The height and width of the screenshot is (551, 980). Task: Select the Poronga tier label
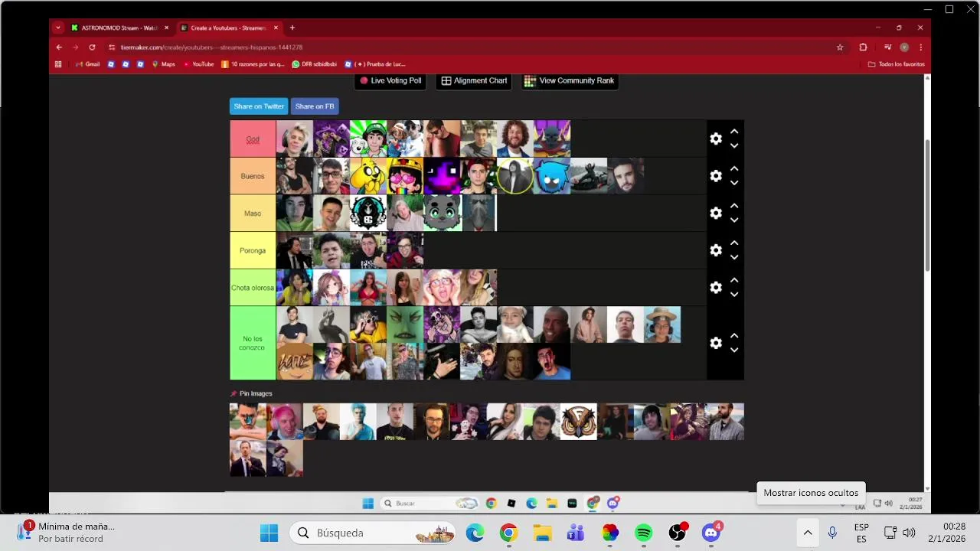click(253, 250)
